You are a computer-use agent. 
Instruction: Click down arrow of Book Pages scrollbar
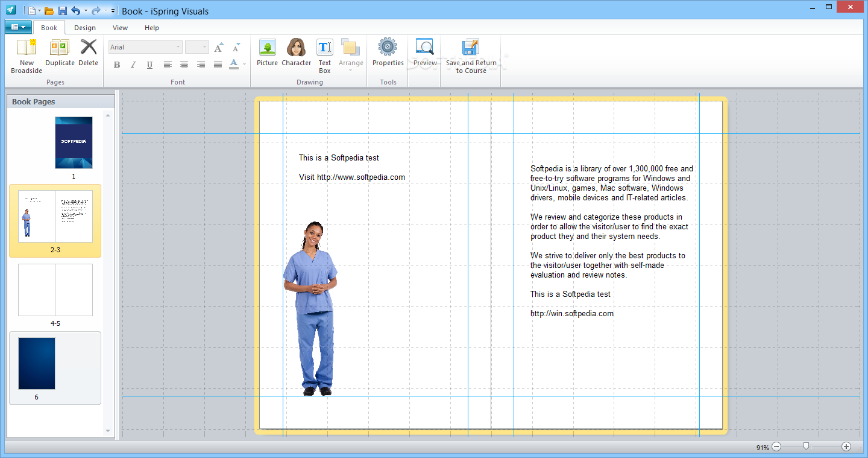108,431
